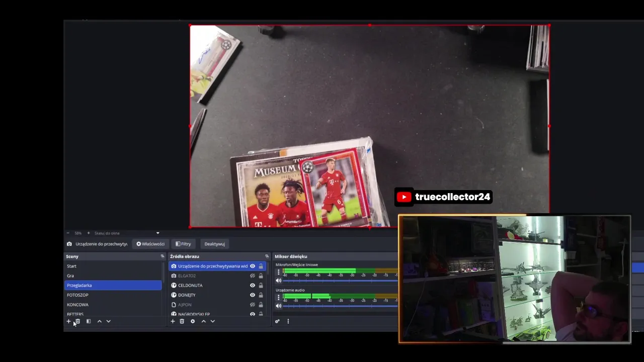The width and height of the screenshot is (644, 362).
Task: Select the BETTERS scene
Action: tap(113, 314)
